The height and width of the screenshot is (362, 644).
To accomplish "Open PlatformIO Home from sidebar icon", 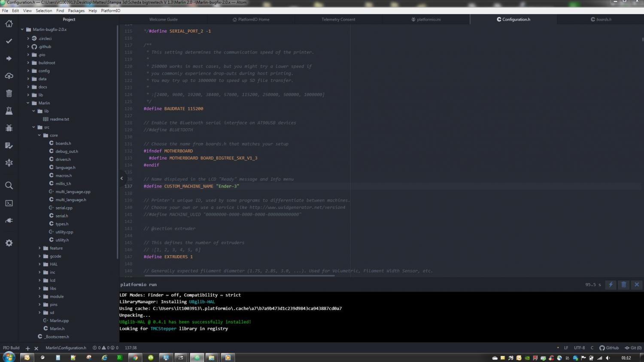I will point(9,24).
